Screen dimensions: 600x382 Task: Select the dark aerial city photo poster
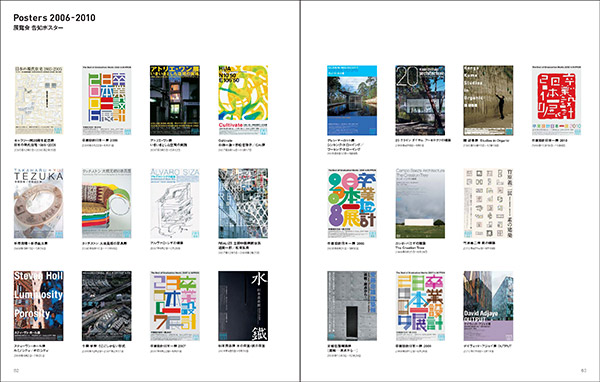coord(107,306)
